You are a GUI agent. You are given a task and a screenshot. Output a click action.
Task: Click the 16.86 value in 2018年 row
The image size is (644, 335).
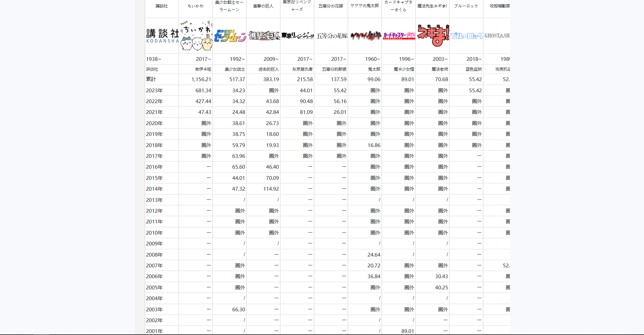[374, 145]
